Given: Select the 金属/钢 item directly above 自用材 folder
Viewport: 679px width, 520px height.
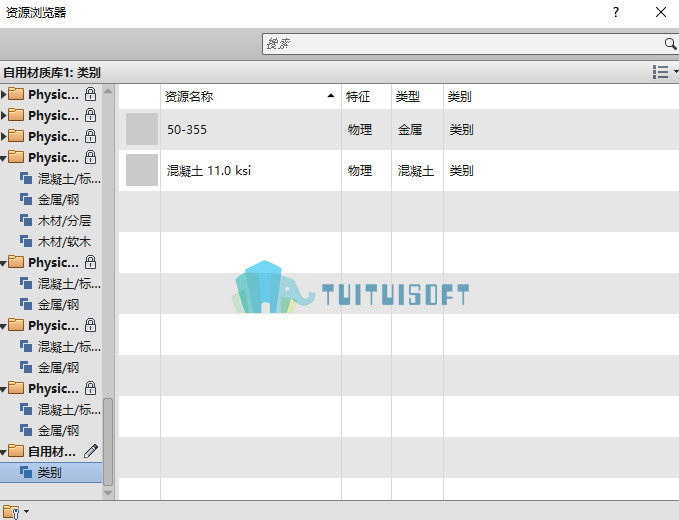Looking at the screenshot, I should [x=58, y=430].
